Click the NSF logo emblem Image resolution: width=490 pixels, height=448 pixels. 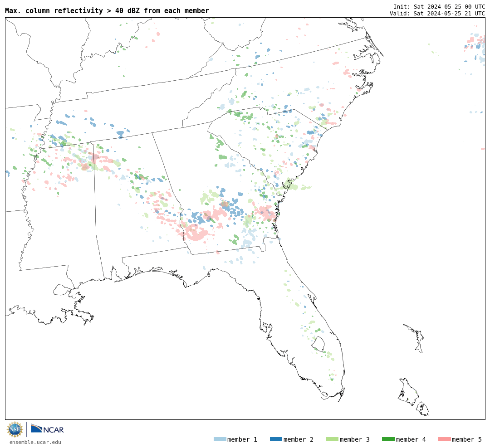tap(15, 429)
